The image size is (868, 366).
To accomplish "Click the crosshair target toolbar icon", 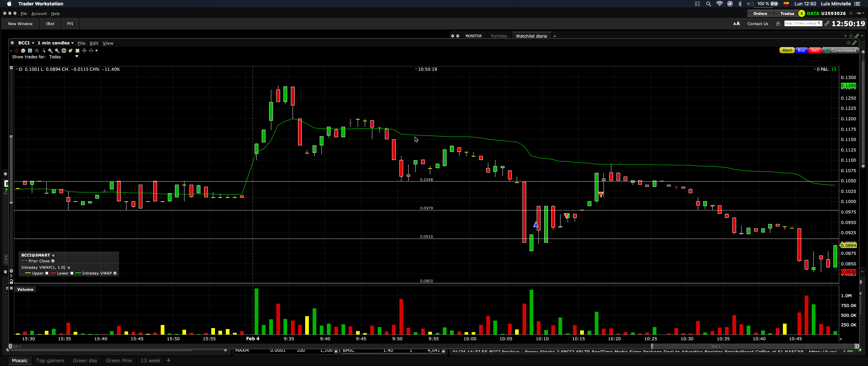I will [x=64, y=51].
